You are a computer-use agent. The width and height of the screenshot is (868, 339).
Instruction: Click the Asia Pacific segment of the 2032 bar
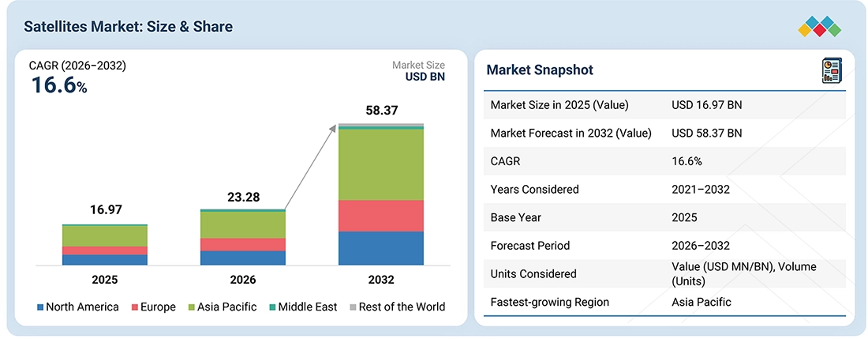coord(381,164)
